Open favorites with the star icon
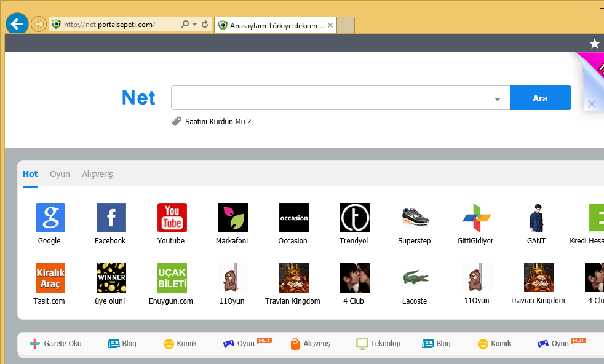604x364 pixels. pos(594,43)
